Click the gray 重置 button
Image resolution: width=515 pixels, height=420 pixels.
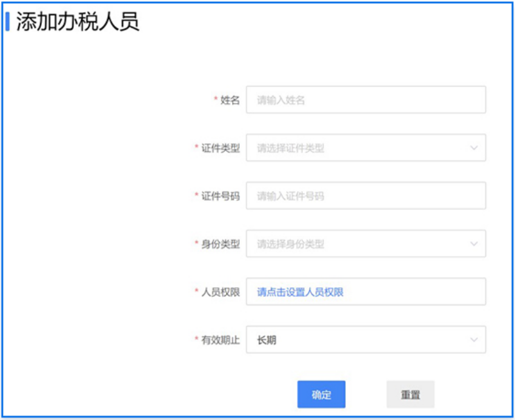(x=410, y=395)
